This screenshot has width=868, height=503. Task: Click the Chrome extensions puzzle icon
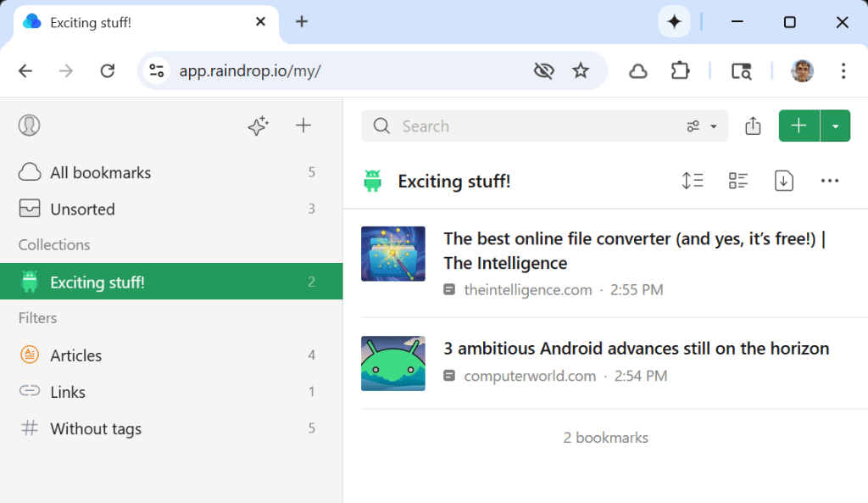[x=680, y=71]
